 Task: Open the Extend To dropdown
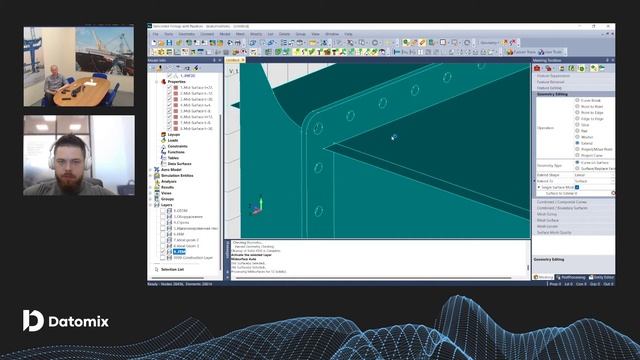(593, 181)
